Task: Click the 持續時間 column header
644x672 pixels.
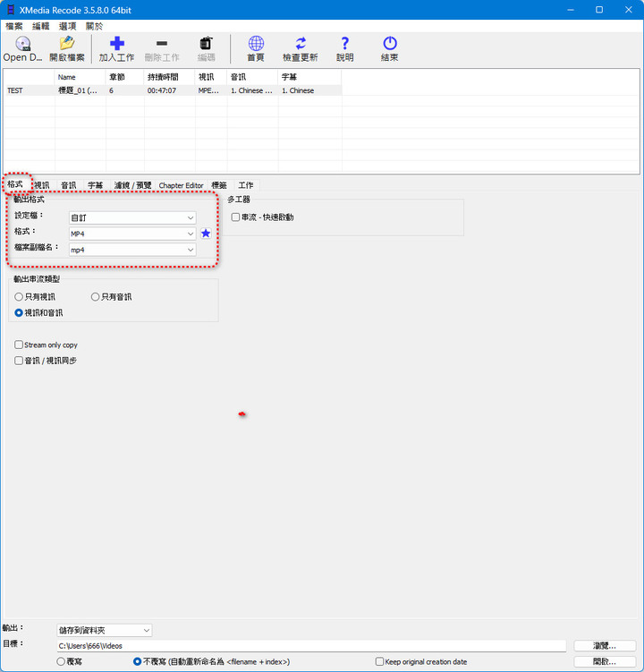Action: pos(170,77)
